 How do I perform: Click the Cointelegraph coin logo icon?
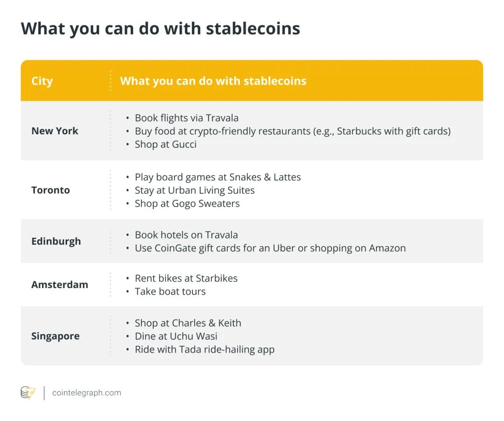point(28,393)
